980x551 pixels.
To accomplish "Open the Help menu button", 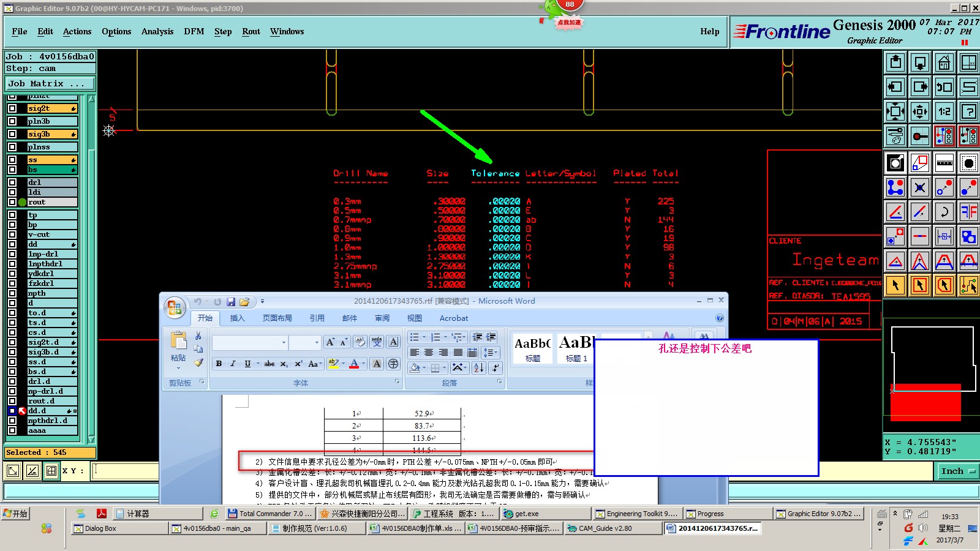I will point(710,32).
